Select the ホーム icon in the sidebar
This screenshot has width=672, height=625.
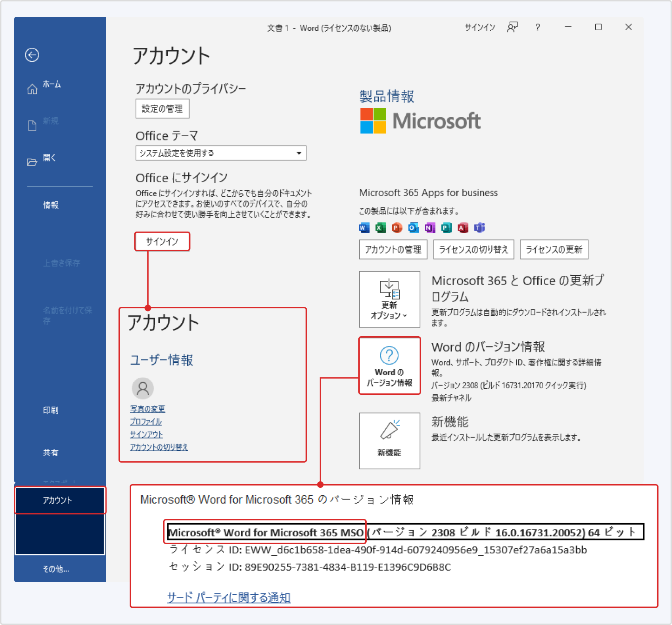pos(32,88)
